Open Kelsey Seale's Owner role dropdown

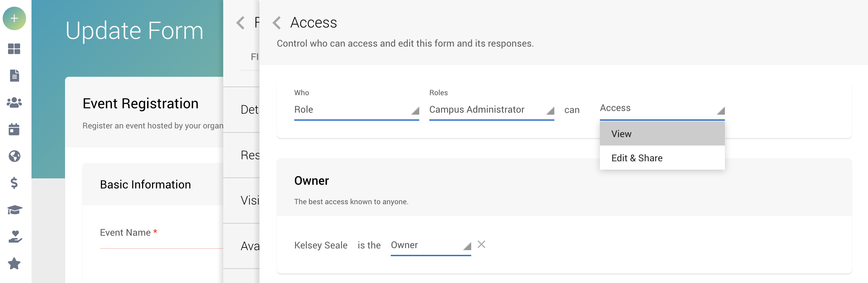pos(430,245)
